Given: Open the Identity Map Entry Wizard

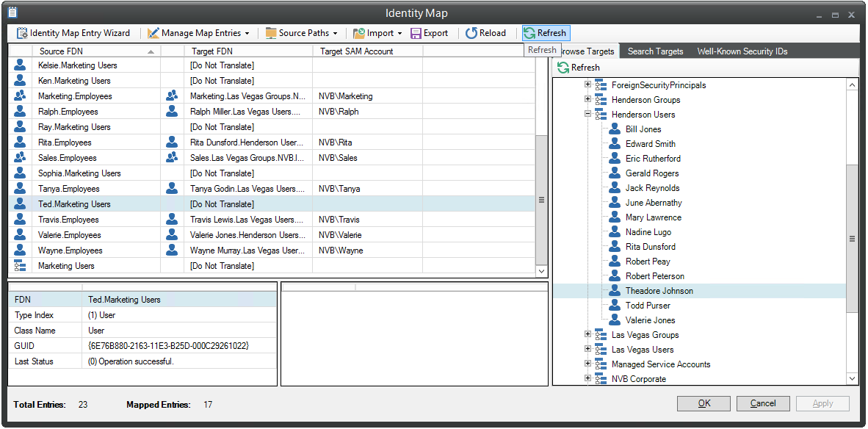Looking at the screenshot, I should click(73, 33).
